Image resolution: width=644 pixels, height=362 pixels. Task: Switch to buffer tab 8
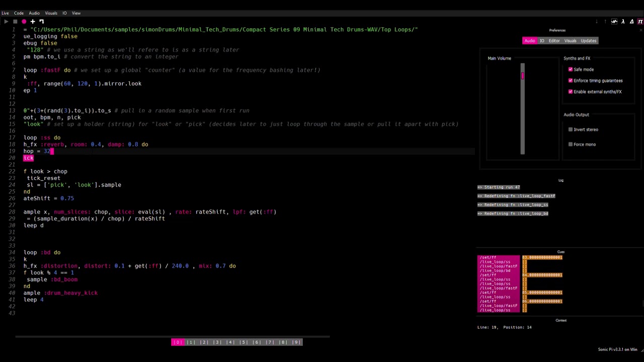282,342
